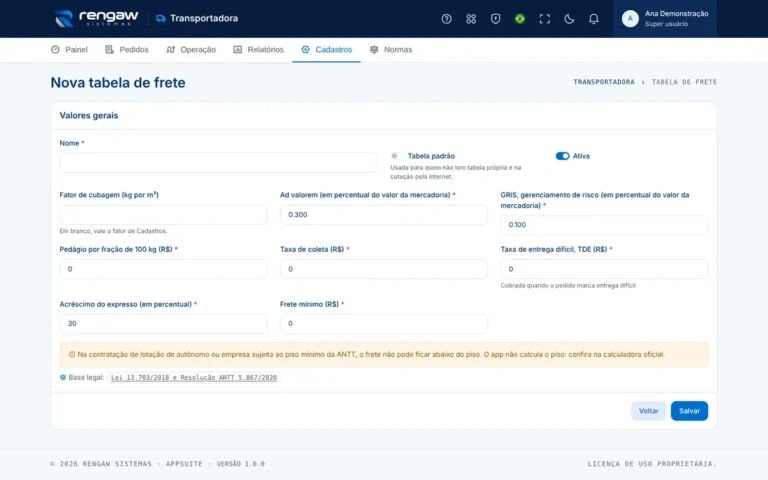The height and width of the screenshot is (480, 768).
Task: Click hint 'Em branco, vale o fator de Cadastros.'
Action: click(113, 231)
